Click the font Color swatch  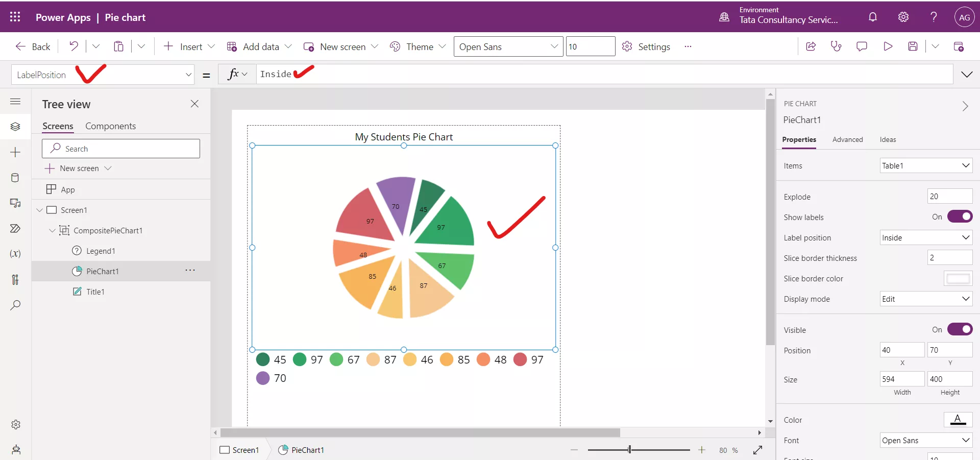tap(958, 420)
